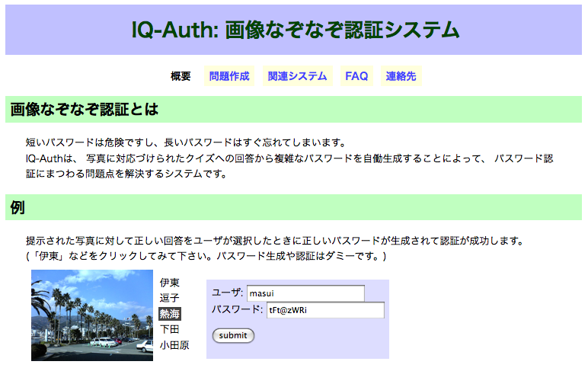The height and width of the screenshot is (371, 588).
Task: Select the highlighted answer 熱海
Action: [170, 314]
